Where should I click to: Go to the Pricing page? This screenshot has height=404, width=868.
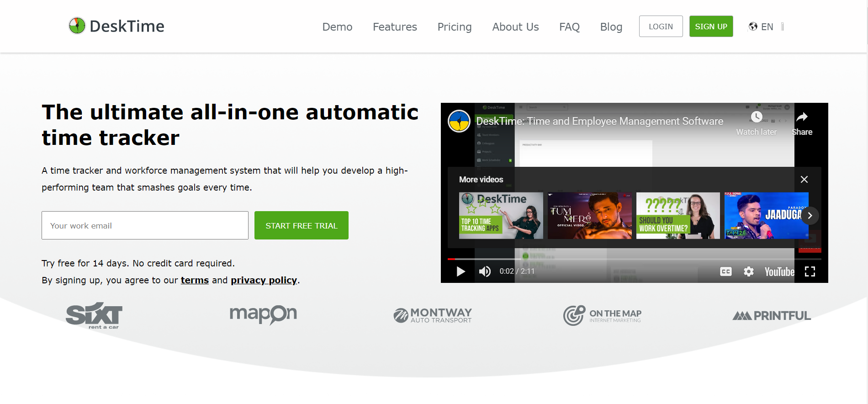(454, 27)
